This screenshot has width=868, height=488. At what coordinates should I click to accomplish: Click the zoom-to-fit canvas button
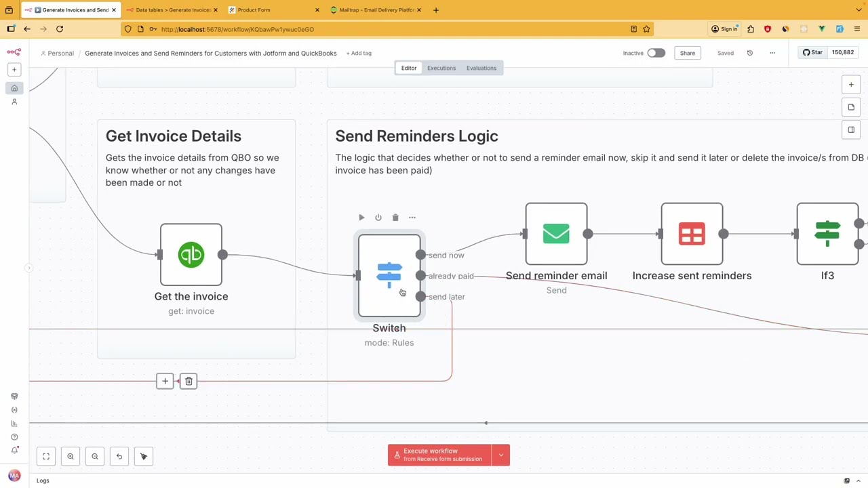(x=46, y=457)
